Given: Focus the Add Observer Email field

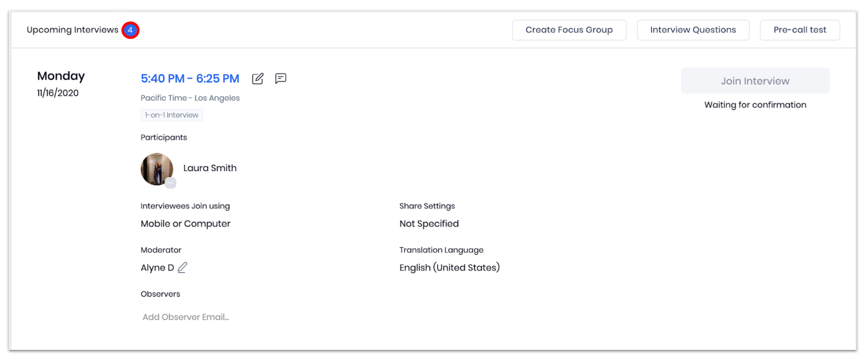Looking at the screenshot, I should (186, 317).
